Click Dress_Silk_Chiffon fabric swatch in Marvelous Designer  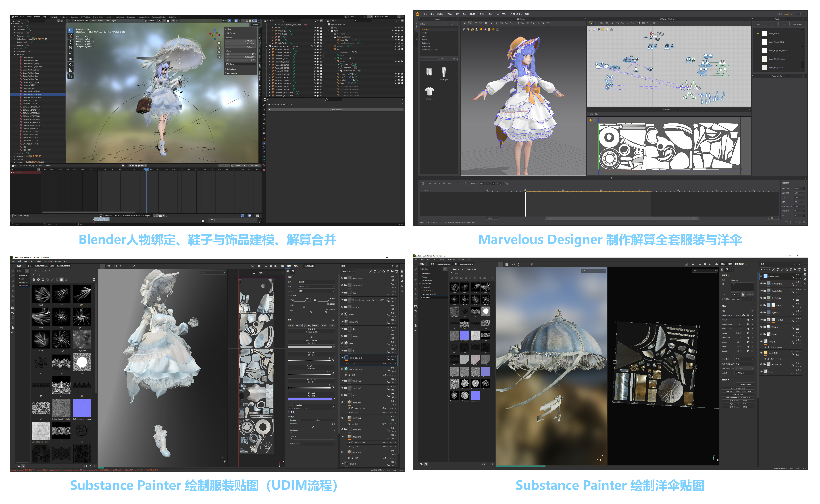(x=765, y=67)
